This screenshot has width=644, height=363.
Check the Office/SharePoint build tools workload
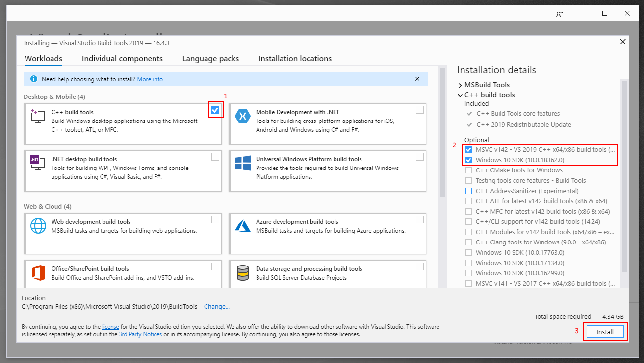point(215,266)
